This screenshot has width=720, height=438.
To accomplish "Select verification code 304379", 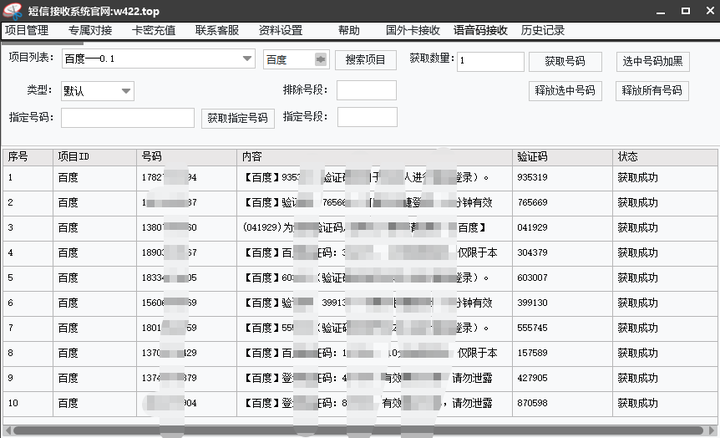I will (532, 253).
